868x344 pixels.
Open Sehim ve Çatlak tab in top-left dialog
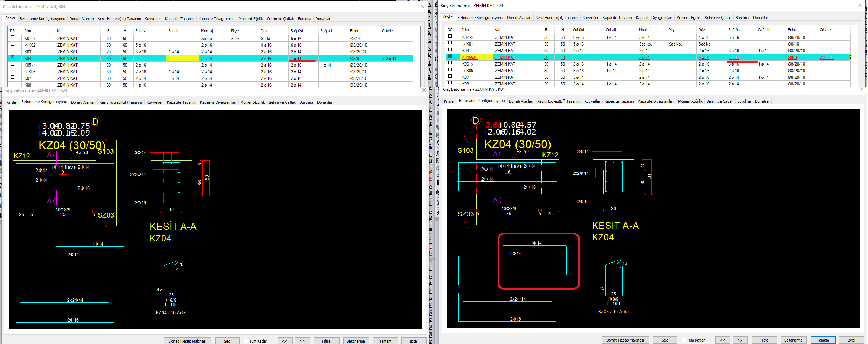click(x=280, y=19)
